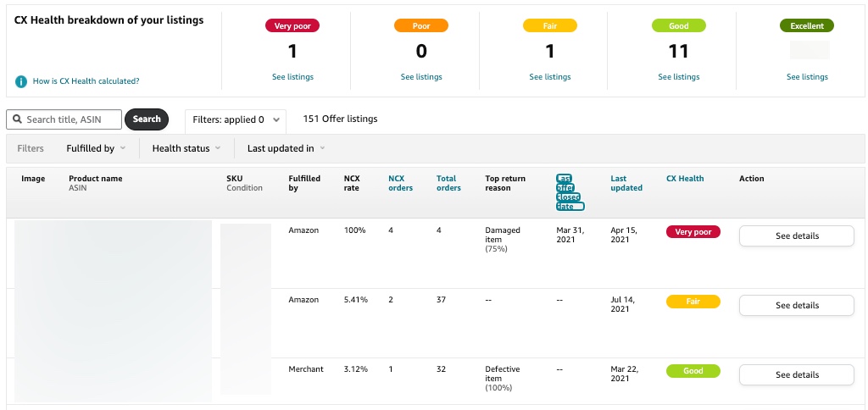
Task: See listings under Good category
Action: [679, 77]
